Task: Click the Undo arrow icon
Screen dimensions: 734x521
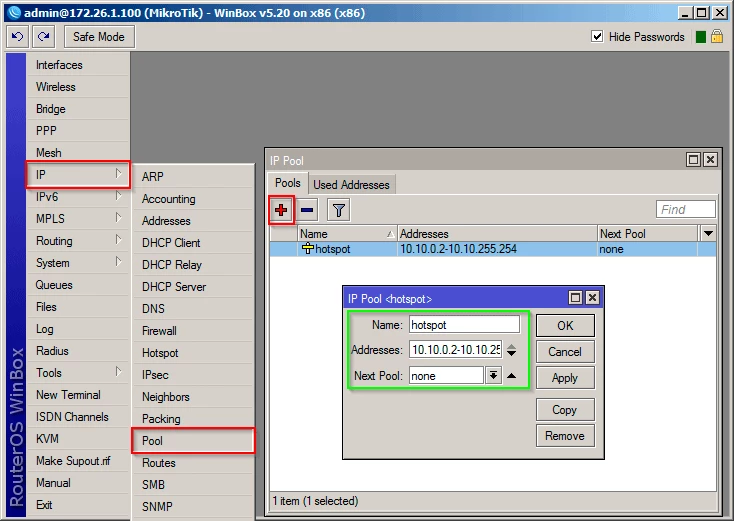Action: click(x=17, y=37)
